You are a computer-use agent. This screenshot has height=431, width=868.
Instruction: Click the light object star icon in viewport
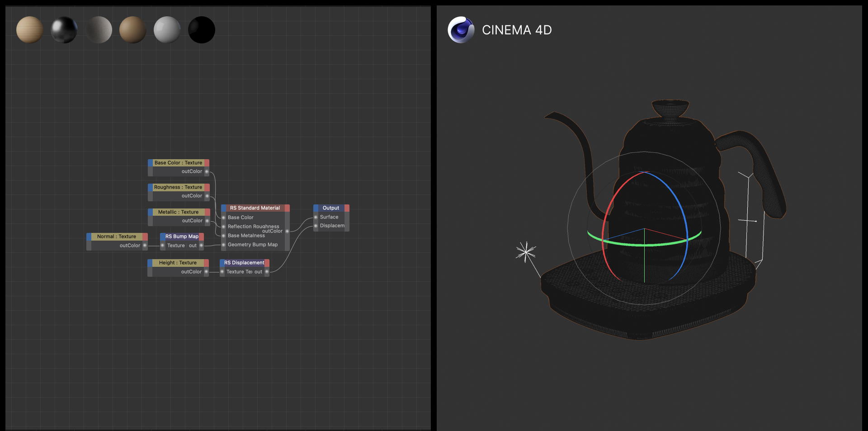tap(525, 251)
